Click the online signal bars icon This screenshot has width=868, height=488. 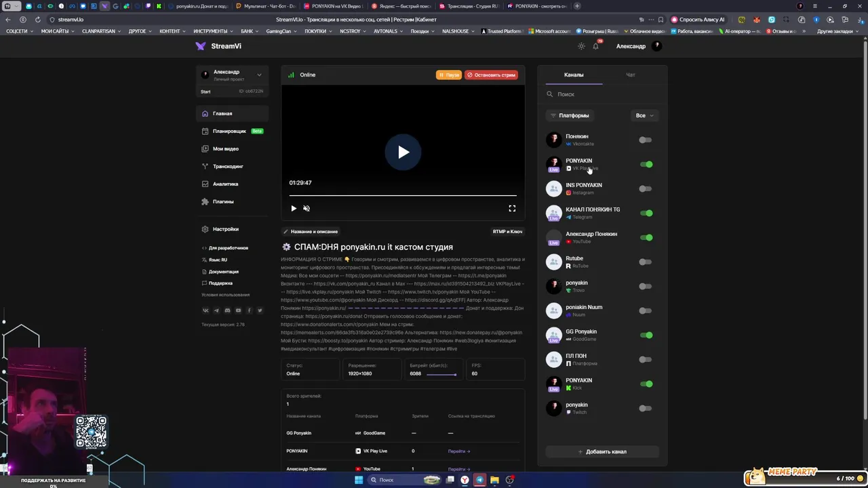tap(291, 75)
